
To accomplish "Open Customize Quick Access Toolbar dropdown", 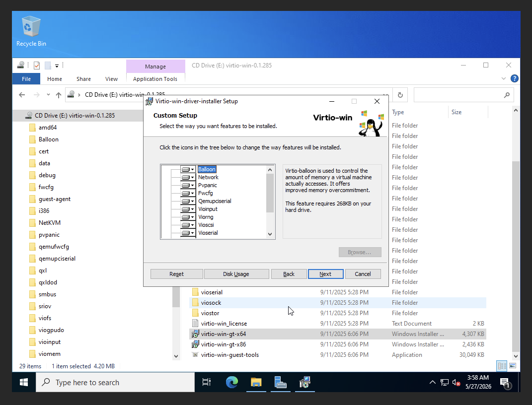I will click(x=57, y=66).
